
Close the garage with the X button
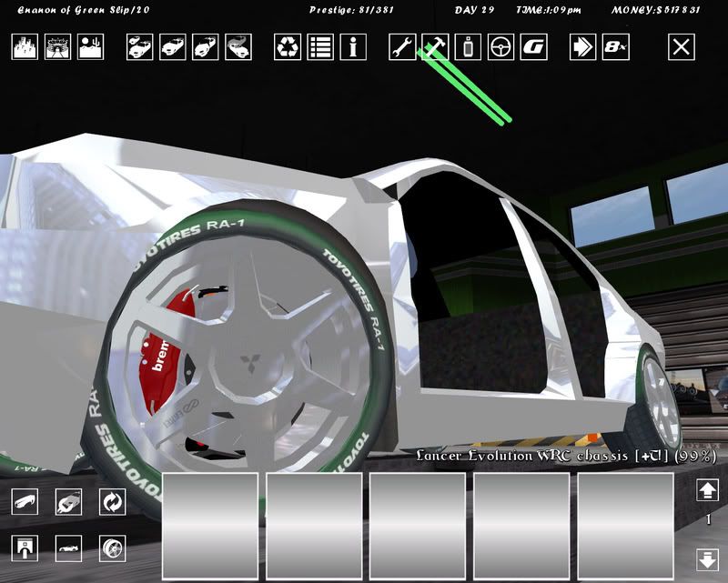pos(682,47)
